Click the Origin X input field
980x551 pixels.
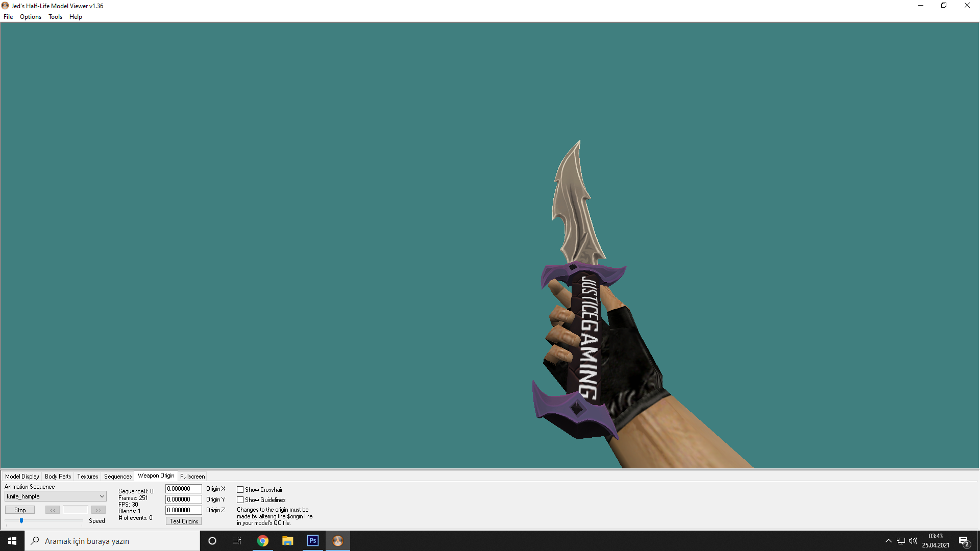tap(184, 489)
